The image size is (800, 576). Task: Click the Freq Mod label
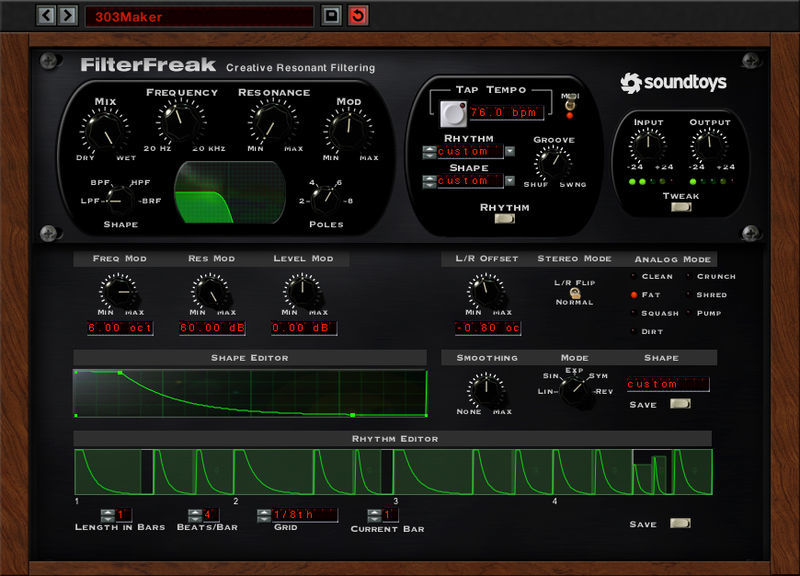pyautogui.click(x=120, y=259)
